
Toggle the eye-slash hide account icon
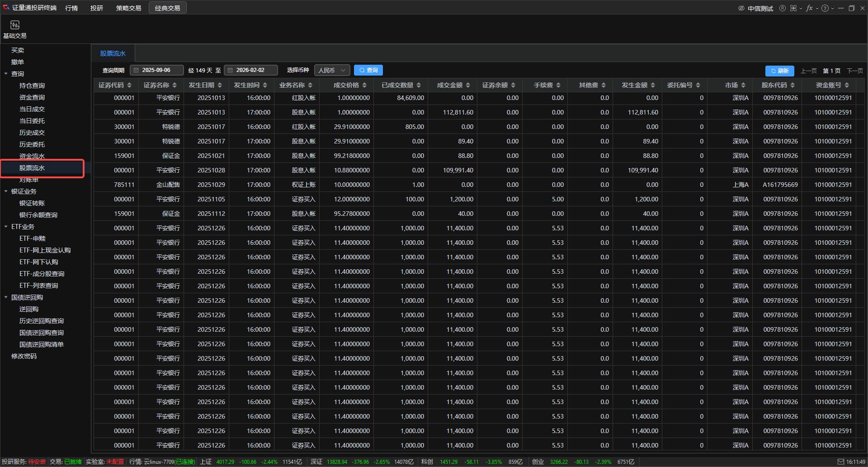[x=741, y=8]
